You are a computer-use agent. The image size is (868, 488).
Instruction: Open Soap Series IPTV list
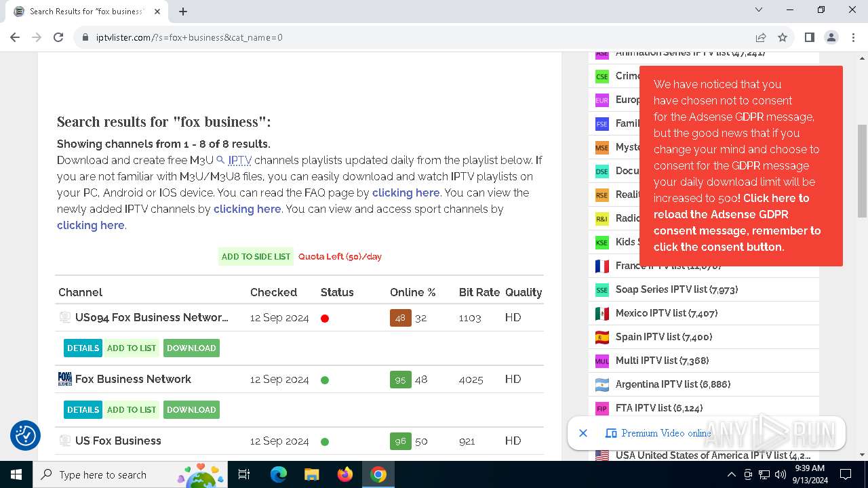(x=677, y=289)
